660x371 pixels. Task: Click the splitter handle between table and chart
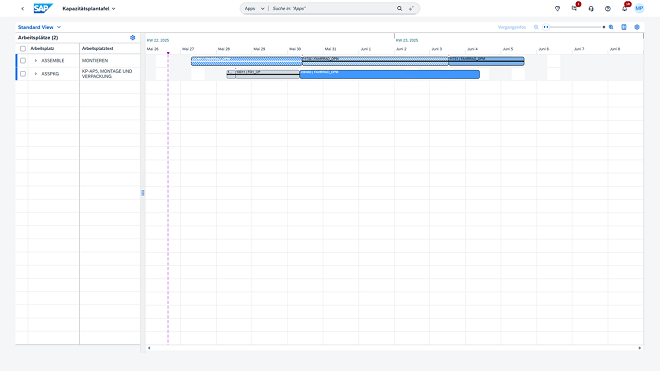point(143,193)
